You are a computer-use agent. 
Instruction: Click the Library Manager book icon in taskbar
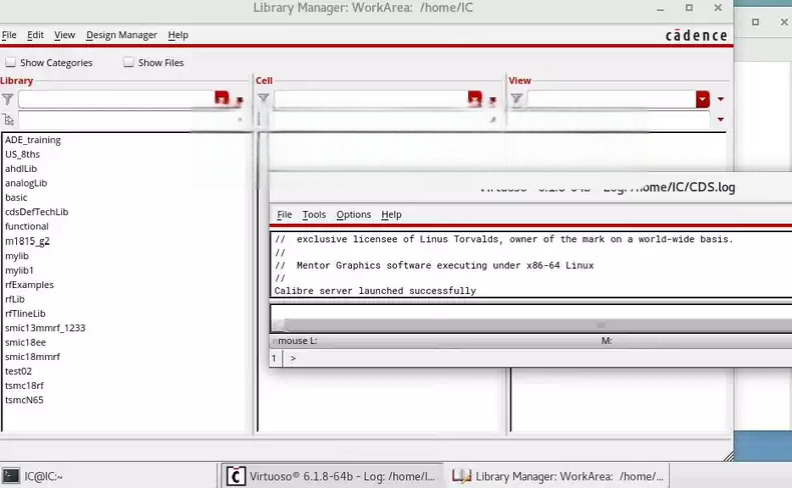[461, 476]
